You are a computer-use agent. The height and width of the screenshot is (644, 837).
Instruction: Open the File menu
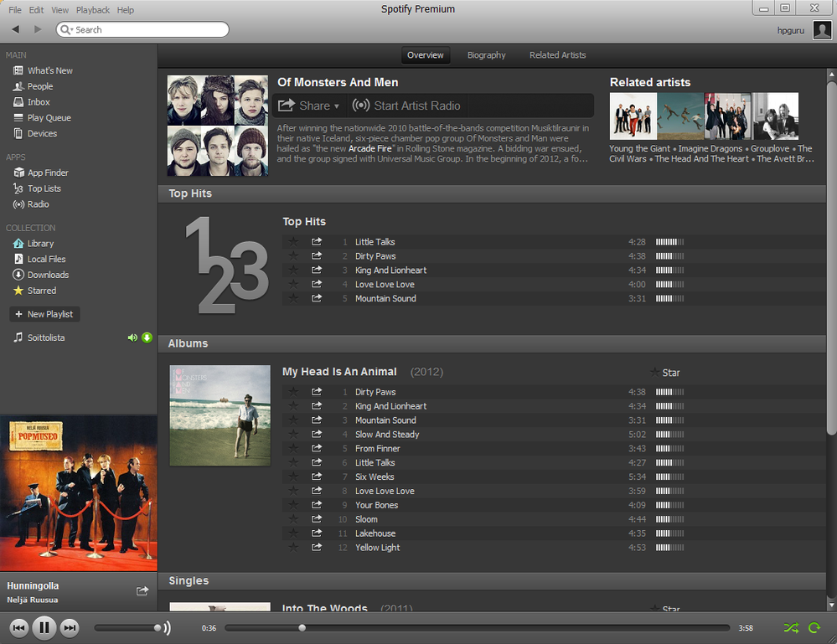(15, 10)
